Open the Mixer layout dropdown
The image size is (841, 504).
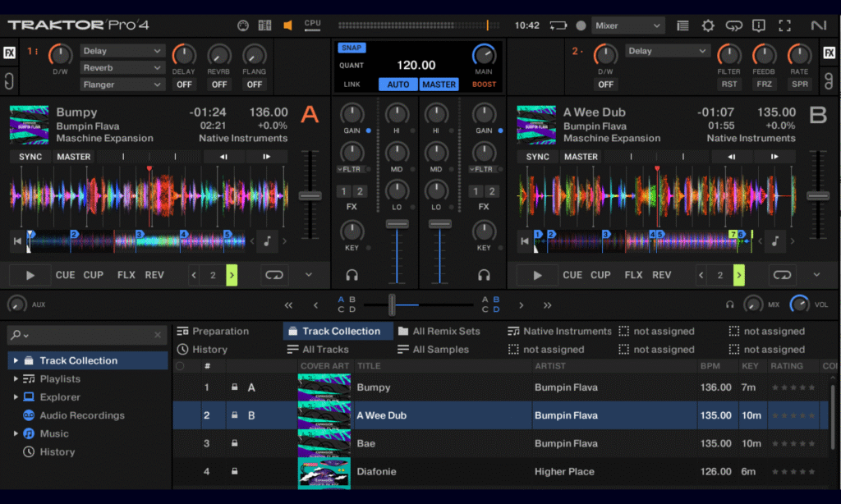click(628, 25)
